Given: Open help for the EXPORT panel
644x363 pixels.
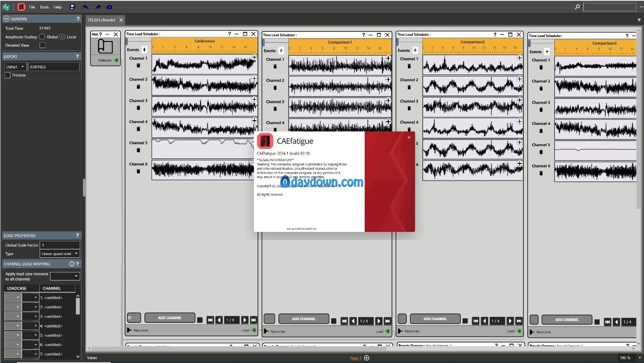Looking at the screenshot, I should (78, 57).
